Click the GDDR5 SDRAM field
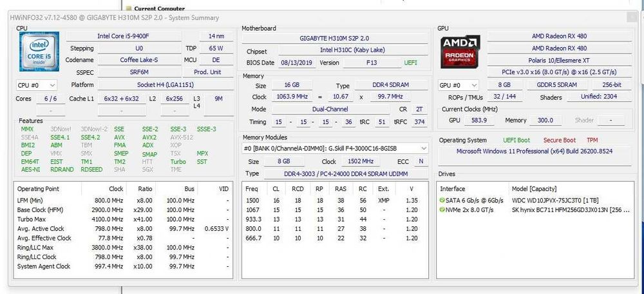This screenshot has height=294, width=644. (556, 85)
